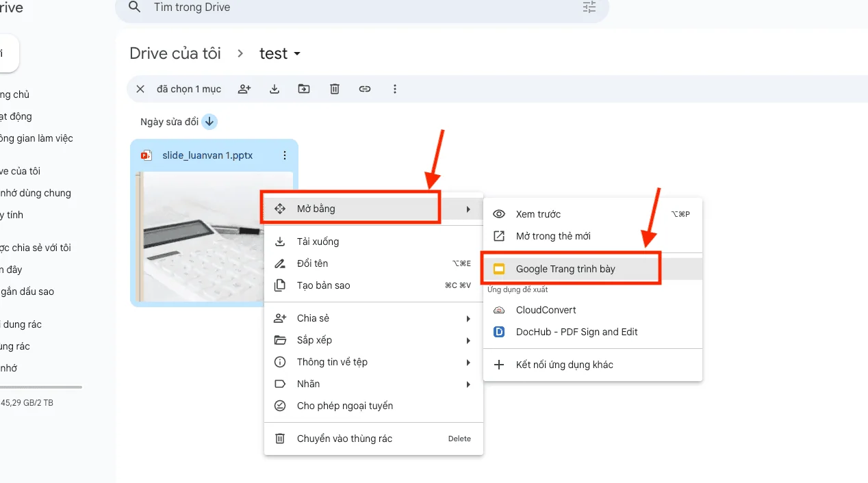This screenshot has width=868, height=483.
Task: Open with Google Trang trình bày
Action: click(593, 269)
